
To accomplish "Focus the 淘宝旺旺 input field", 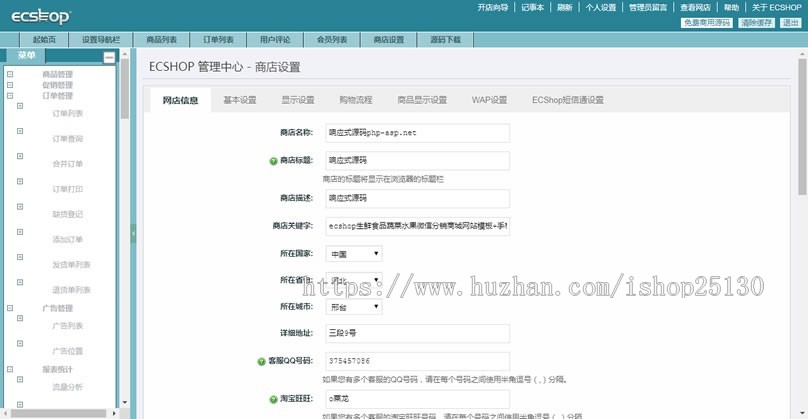I will [417, 399].
